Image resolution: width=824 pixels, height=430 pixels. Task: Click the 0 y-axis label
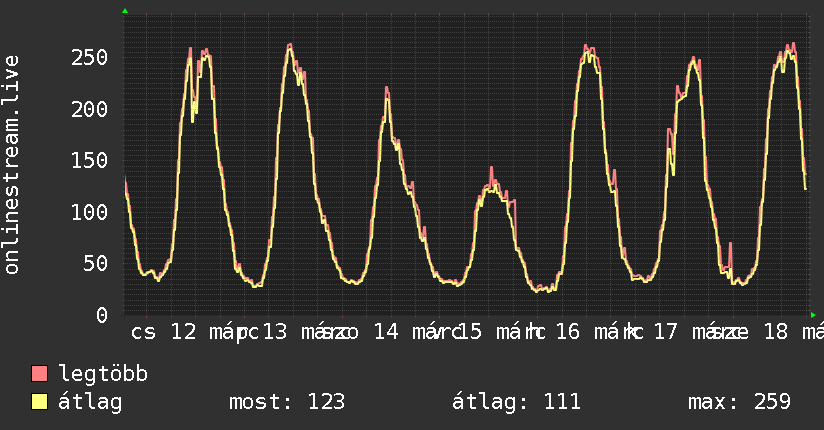(x=102, y=315)
